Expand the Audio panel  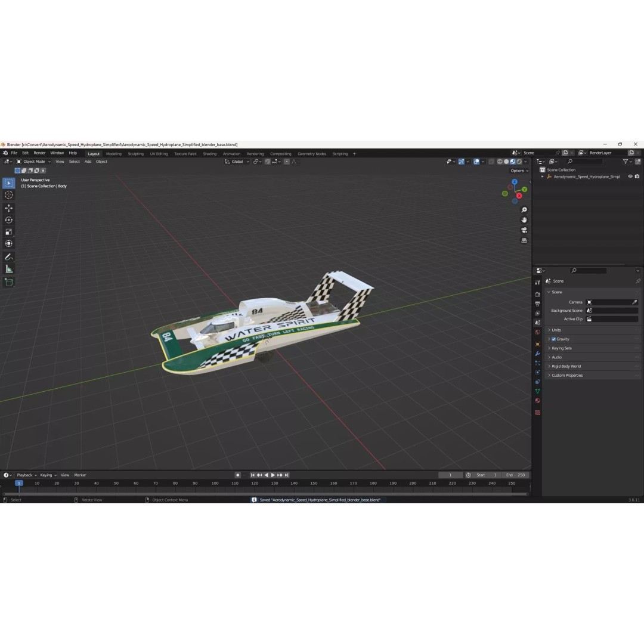556,357
